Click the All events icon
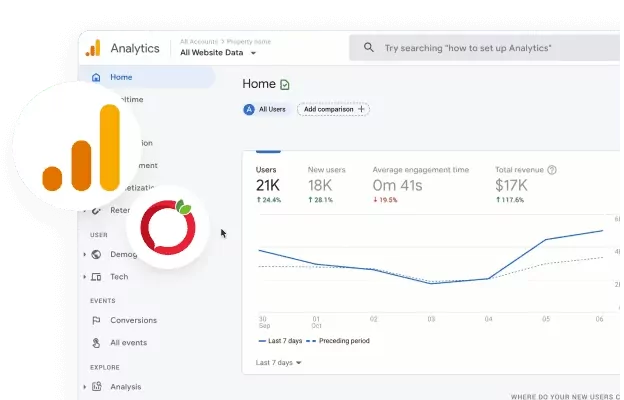 (x=96, y=342)
